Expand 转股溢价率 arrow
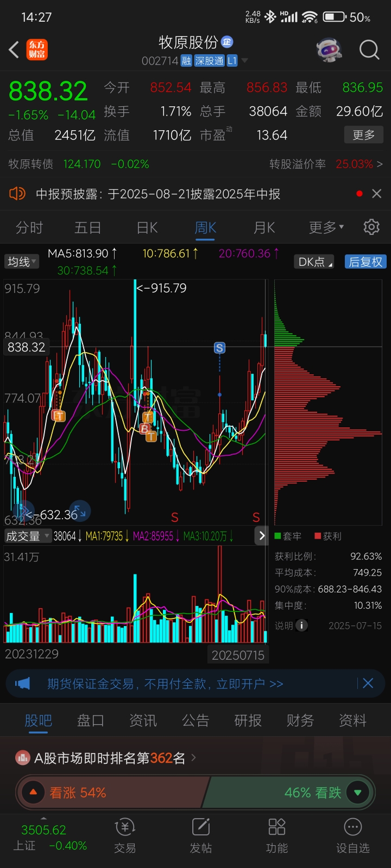This screenshot has width=391, height=868. click(380, 164)
